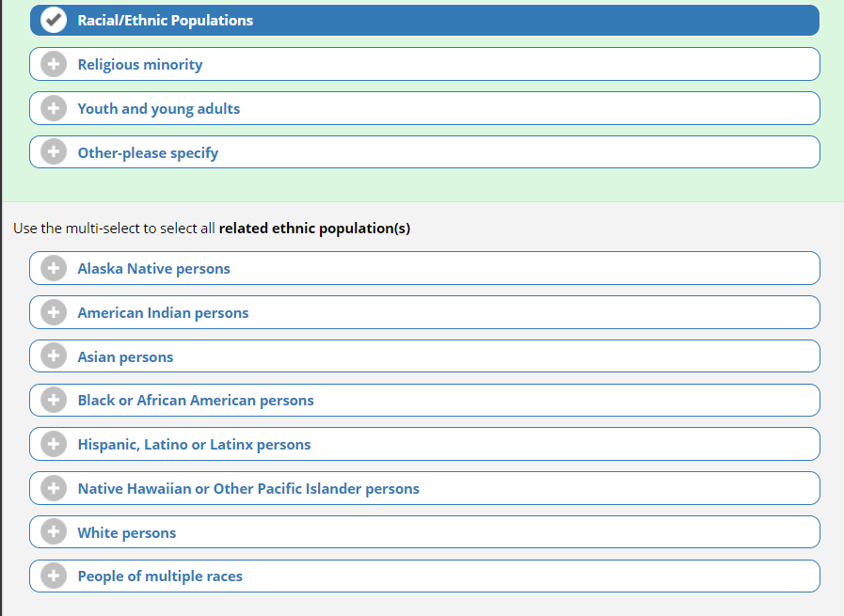Screen dimensions: 844x616
Task: Choose the Religious minority label text
Action: (x=140, y=65)
